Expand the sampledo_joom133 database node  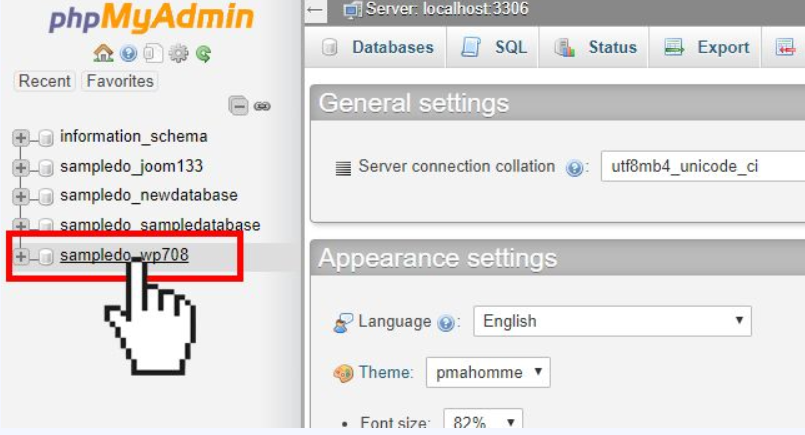tap(20, 167)
